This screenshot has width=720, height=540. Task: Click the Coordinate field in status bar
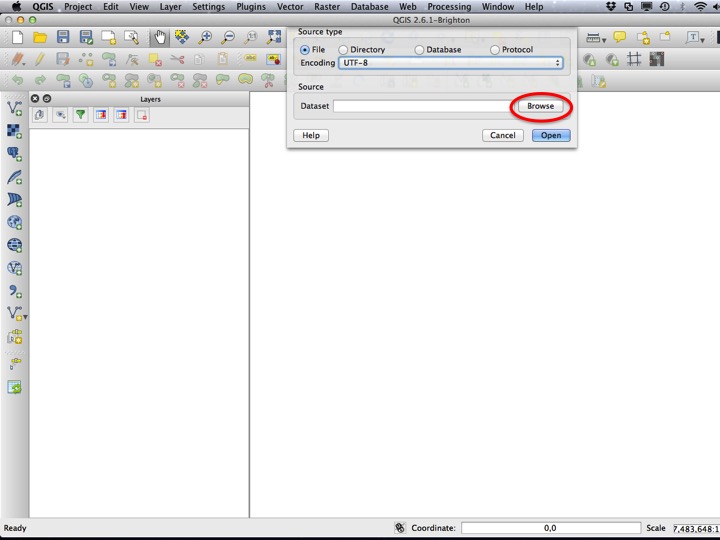click(x=551, y=528)
